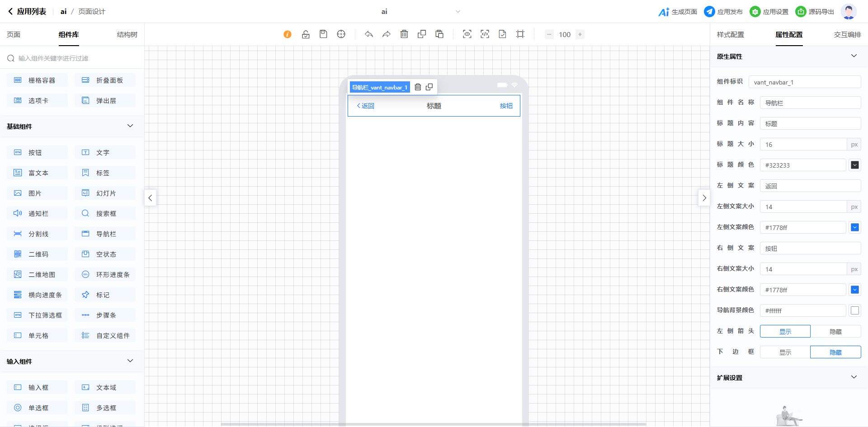868x427 pixels.
Task: Click the orange info icon
Action: (288, 34)
